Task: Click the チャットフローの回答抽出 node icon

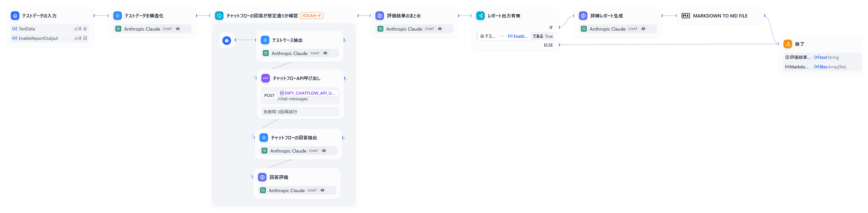Action: coord(264,138)
